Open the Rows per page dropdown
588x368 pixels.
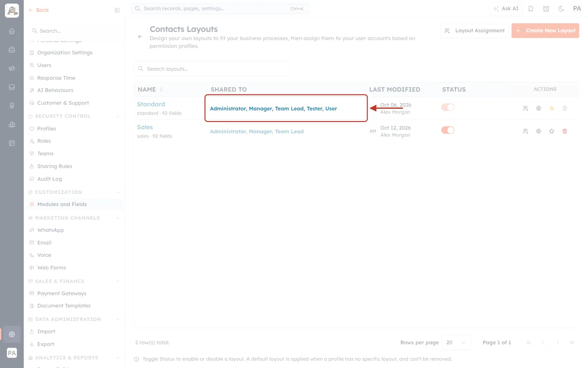tap(456, 343)
